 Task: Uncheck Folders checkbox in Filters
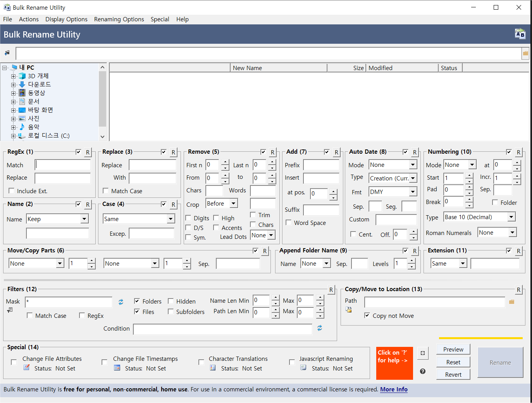[137, 301]
